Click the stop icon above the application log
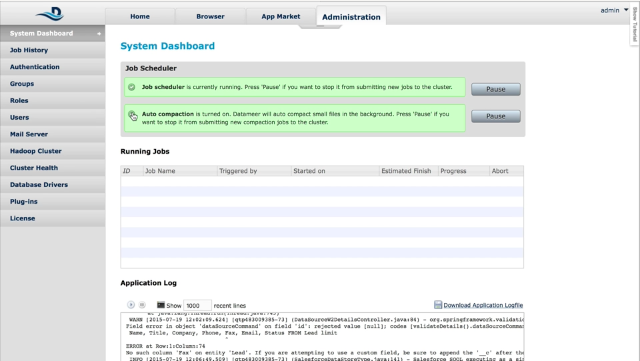 142,305
